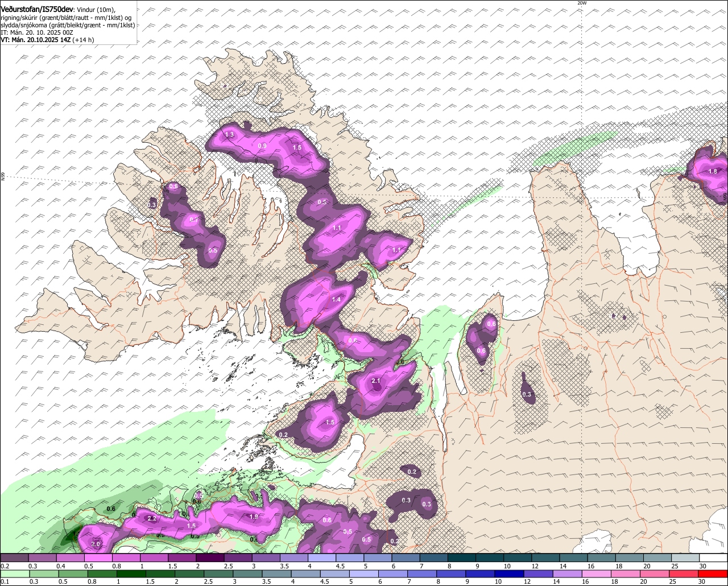Click the "0.2" label starting the top legend row
Screen dimensions: 728x586
(5, 567)
